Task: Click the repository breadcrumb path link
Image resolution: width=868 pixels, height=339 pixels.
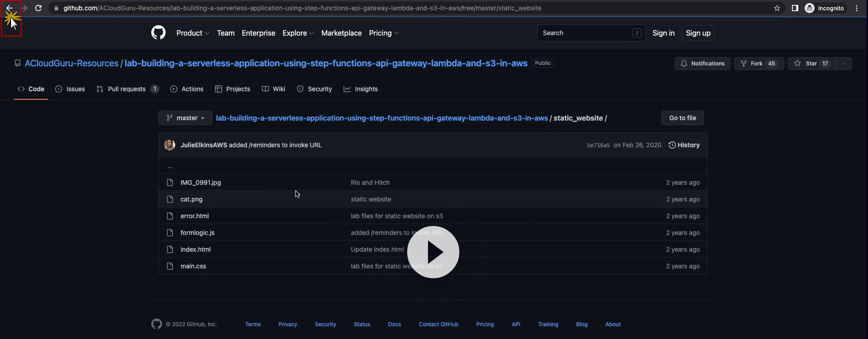Action: click(382, 118)
